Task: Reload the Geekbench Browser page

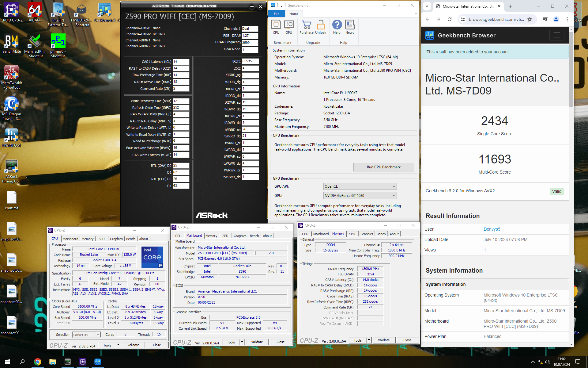Action: pyautogui.click(x=450, y=19)
